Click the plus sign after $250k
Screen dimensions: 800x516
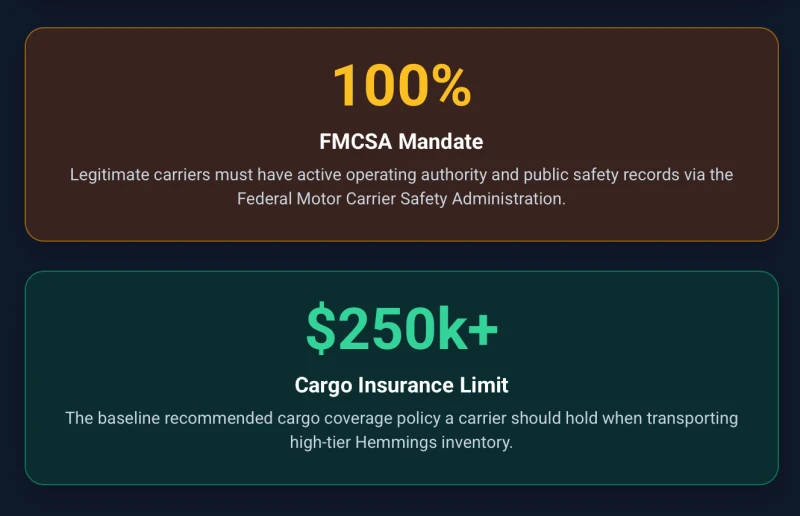[x=482, y=329]
